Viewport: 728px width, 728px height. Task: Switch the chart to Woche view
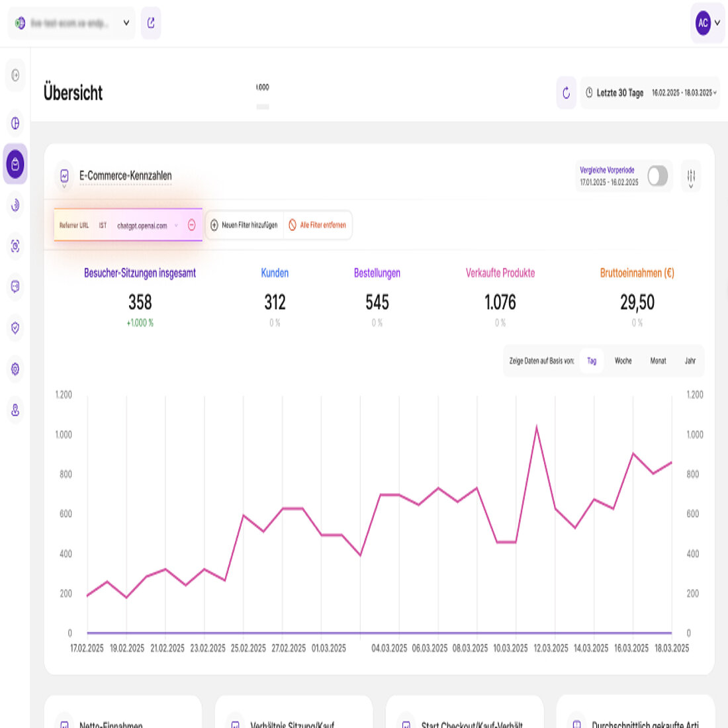623,361
